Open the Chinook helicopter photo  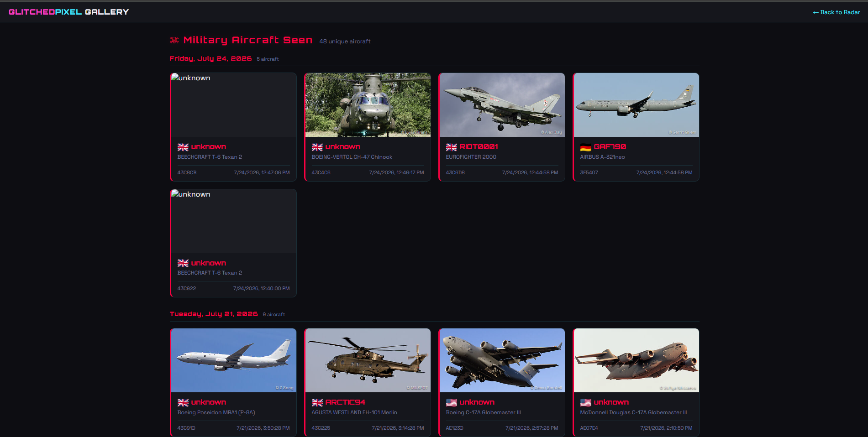click(368, 105)
